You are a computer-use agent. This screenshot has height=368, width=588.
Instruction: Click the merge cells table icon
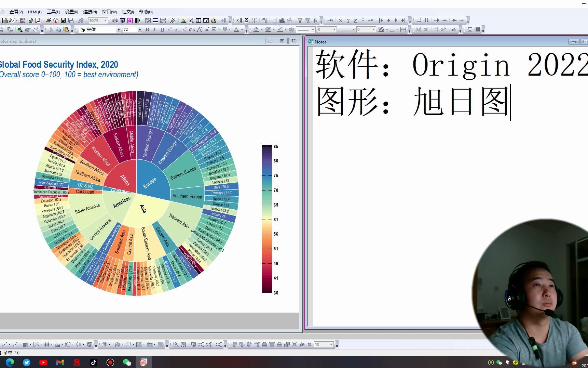point(403,30)
